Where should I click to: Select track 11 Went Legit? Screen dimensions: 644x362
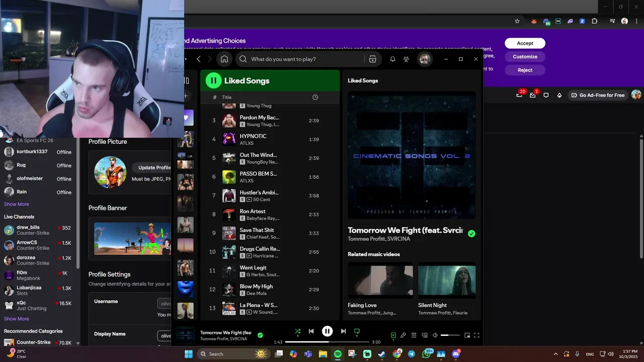coord(271,270)
